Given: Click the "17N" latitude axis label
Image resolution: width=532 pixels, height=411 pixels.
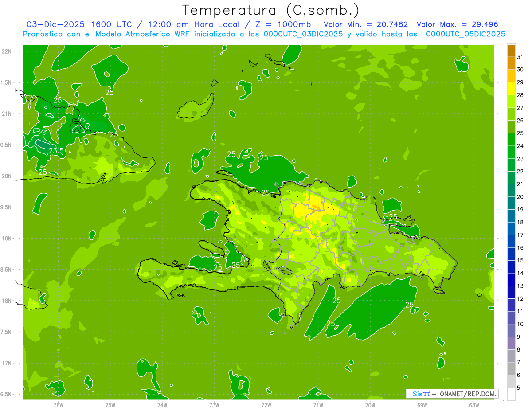Looking at the screenshot, I should tap(7, 363).
